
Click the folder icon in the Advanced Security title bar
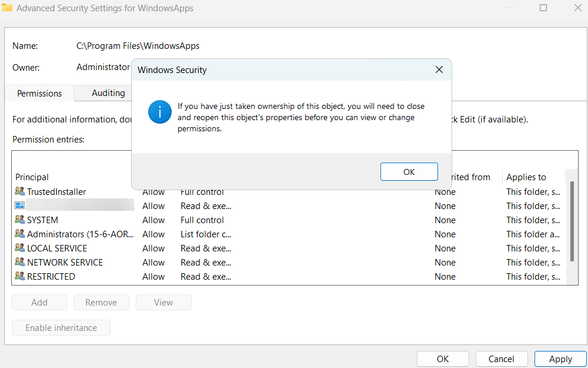tap(7, 8)
